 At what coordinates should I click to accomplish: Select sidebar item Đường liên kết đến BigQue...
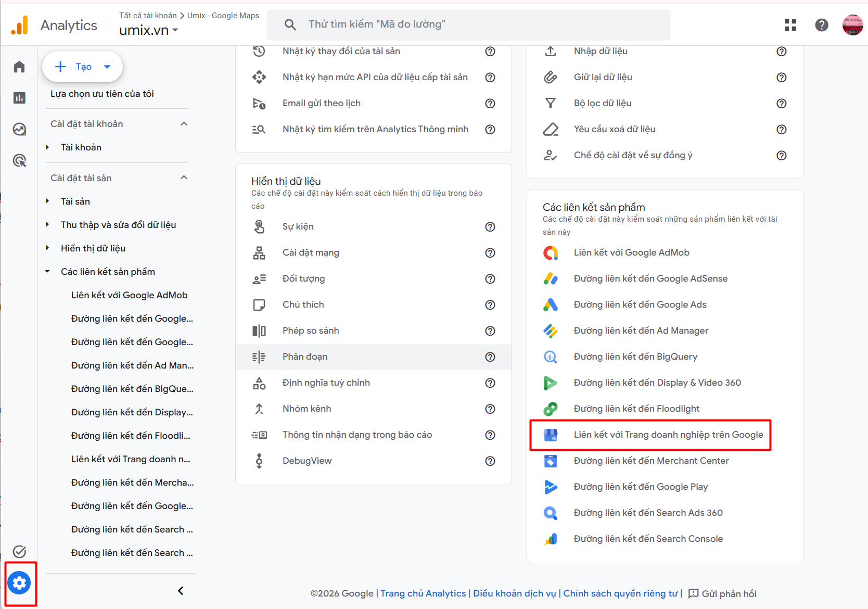(132, 389)
